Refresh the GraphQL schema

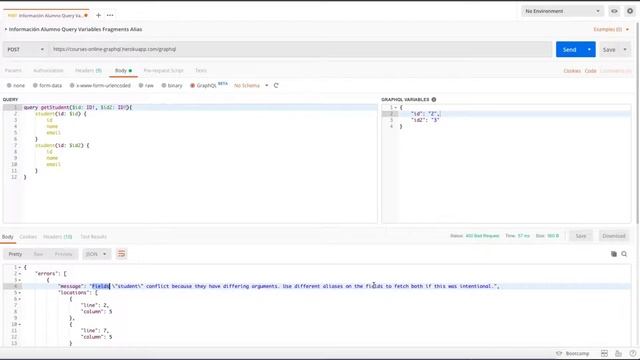(276, 85)
